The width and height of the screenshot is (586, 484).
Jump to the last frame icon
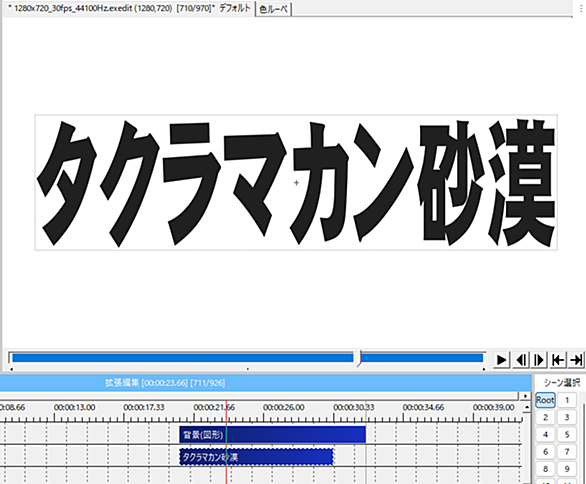point(576,360)
